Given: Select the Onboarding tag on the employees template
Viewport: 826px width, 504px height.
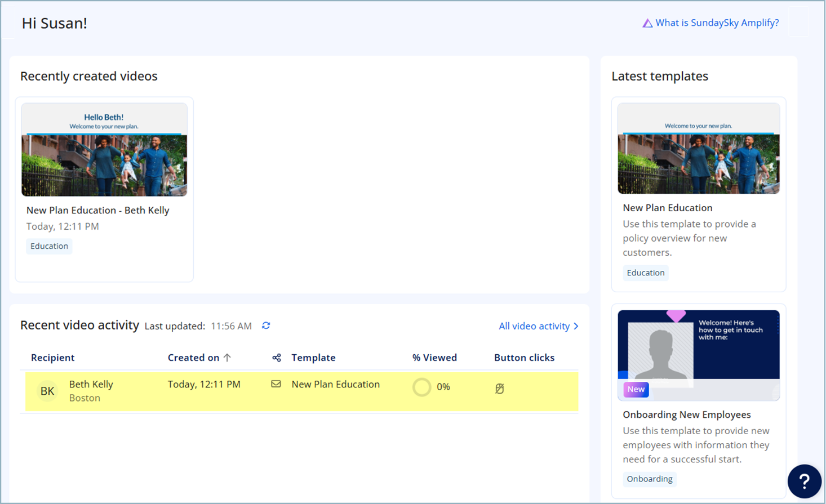Looking at the screenshot, I should (649, 479).
